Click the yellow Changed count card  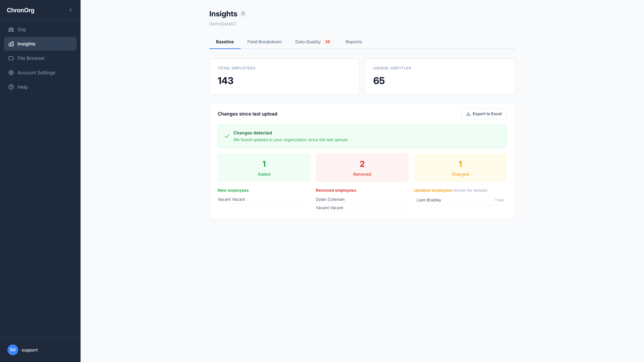[x=460, y=168]
